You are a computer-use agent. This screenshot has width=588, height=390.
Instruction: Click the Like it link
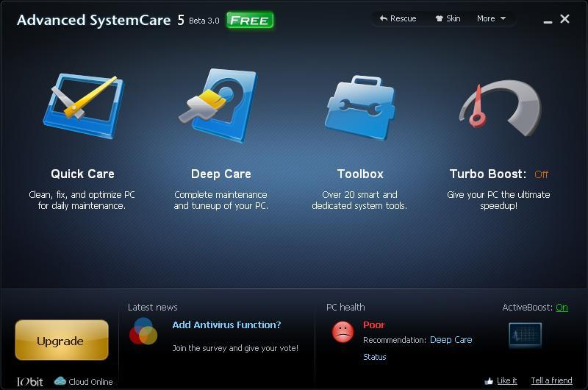[506, 380]
